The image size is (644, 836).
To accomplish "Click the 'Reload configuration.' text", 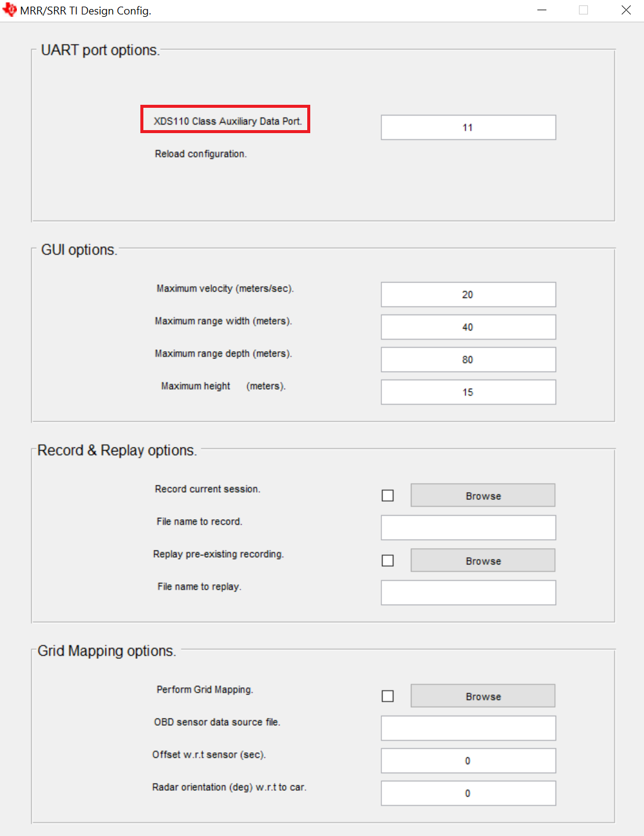I will pyautogui.click(x=201, y=154).
